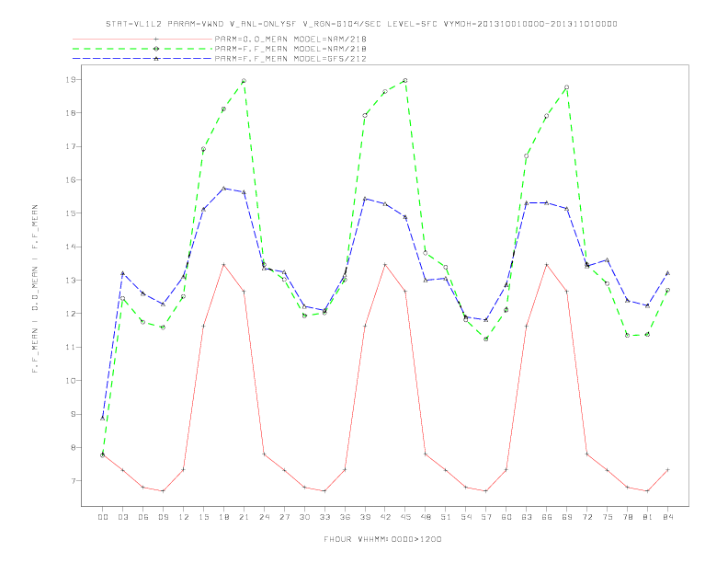Viewport: 728px width, 563px height.
Task: Click x-axis tick label 66
Action: tap(547, 517)
